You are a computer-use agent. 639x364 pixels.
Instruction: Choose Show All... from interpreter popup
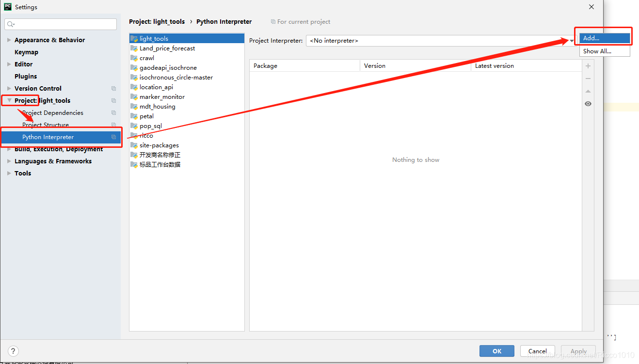coord(605,51)
